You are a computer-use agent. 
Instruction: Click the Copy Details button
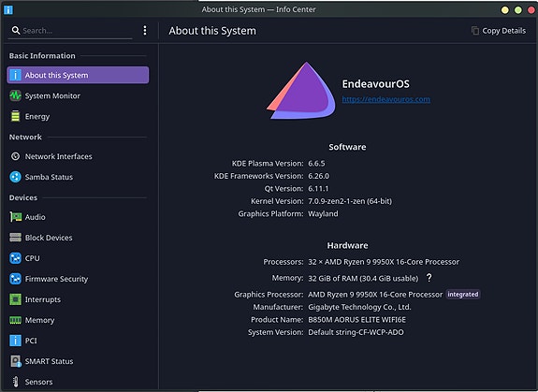point(499,31)
